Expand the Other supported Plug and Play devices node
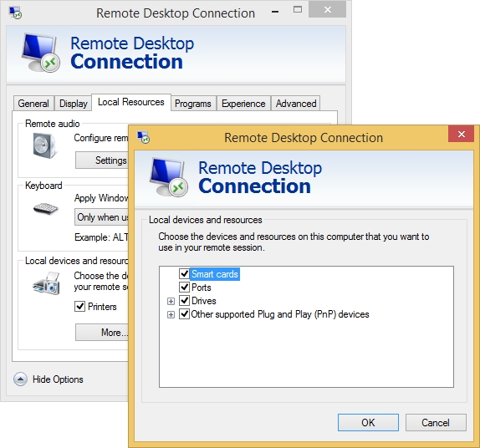 pyautogui.click(x=171, y=314)
